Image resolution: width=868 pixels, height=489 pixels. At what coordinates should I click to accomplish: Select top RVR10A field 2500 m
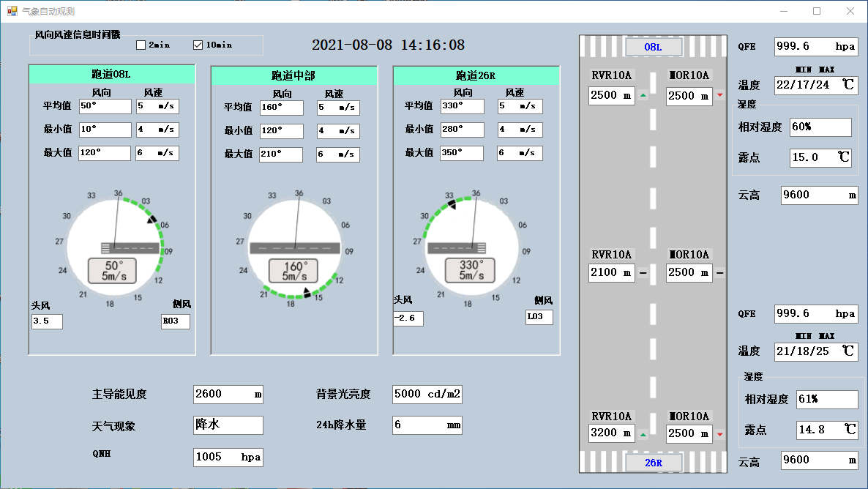click(x=612, y=95)
